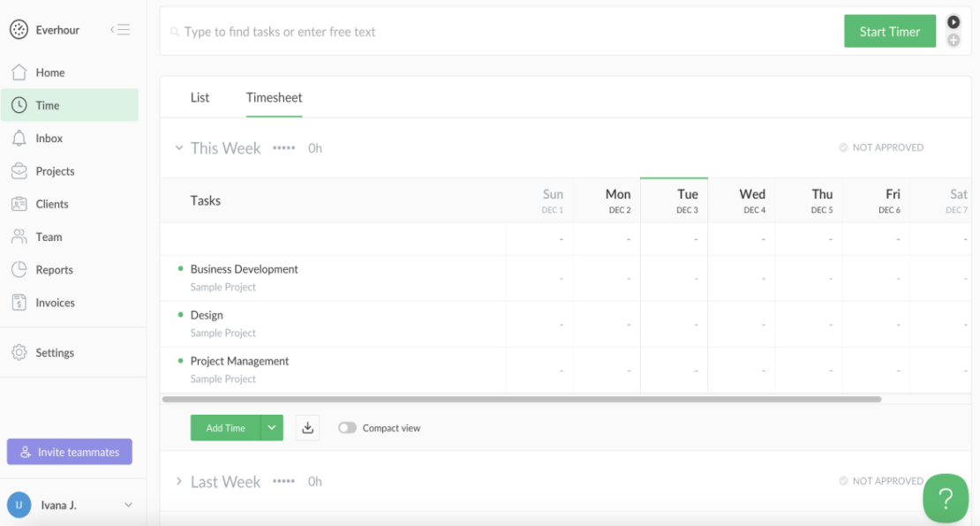Click the horizontal scrollbar under the timesheet

pos(521,399)
